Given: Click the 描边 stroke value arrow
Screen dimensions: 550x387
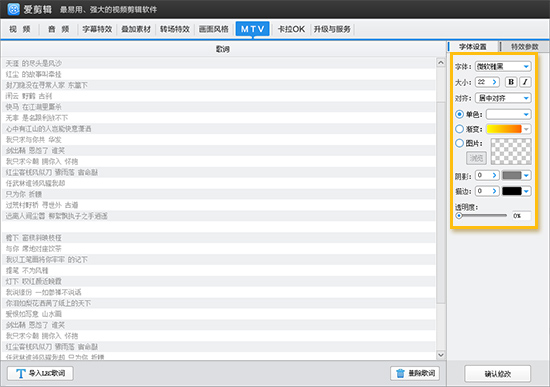Looking at the screenshot, I should (x=495, y=191).
